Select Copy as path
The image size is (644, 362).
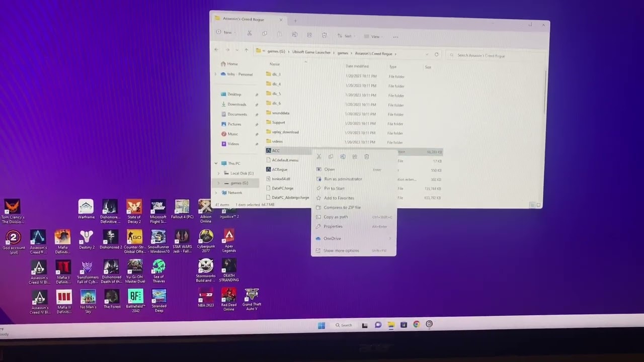[353, 217]
